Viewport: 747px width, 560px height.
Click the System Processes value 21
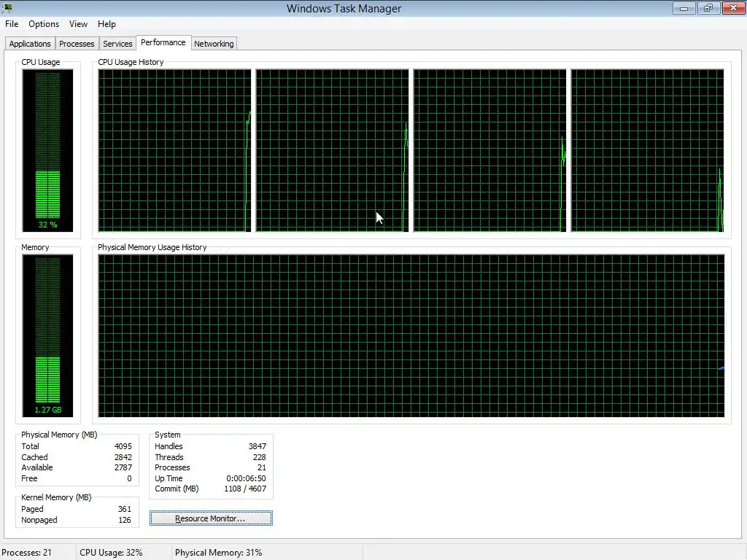click(262, 467)
